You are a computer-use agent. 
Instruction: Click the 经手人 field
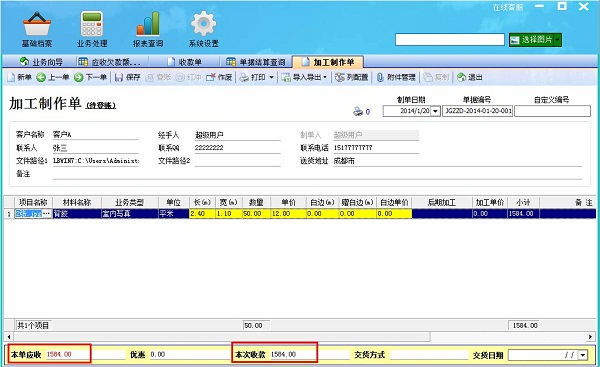238,135
